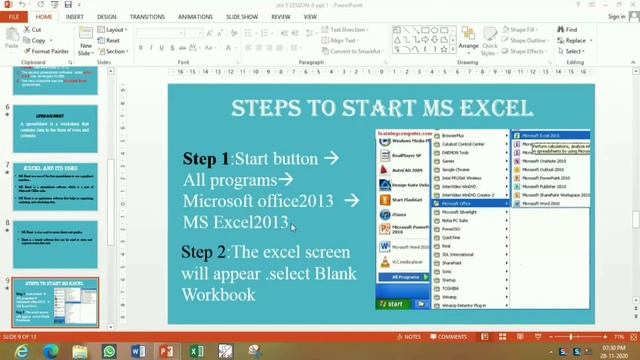Open the font size combo box

click(x=194, y=33)
